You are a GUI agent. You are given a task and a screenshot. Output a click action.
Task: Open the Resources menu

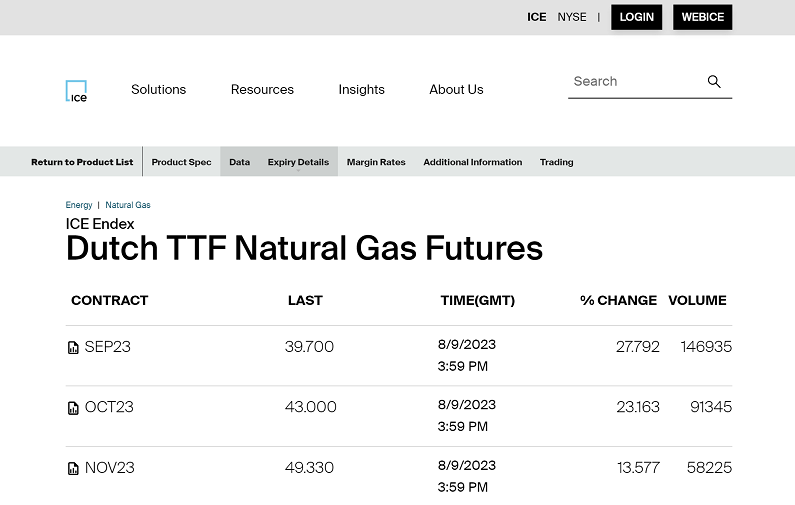pos(262,90)
